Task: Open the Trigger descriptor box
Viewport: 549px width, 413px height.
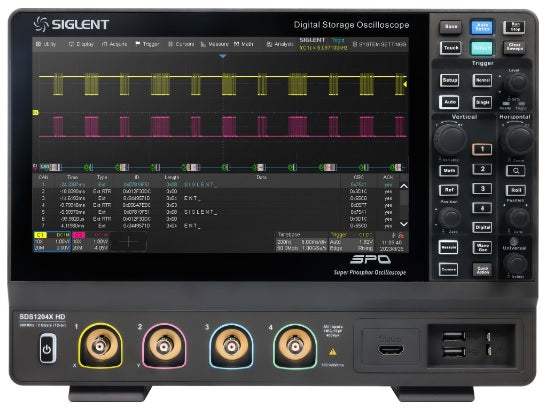Action: [352, 242]
